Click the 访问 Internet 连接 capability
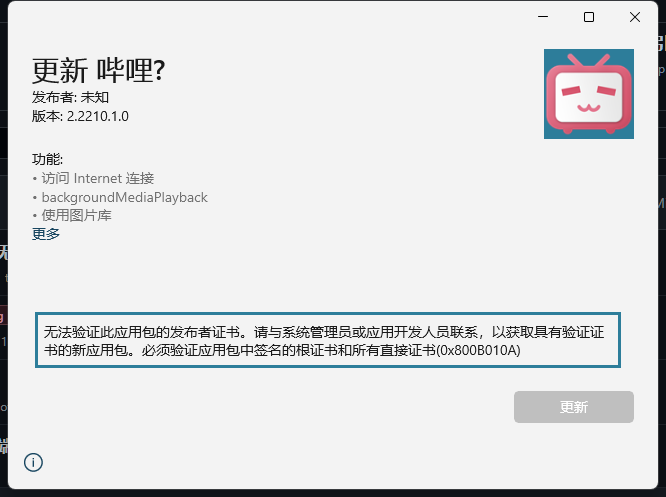This screenshot has height=497, width=666. [x=98, y=178]
